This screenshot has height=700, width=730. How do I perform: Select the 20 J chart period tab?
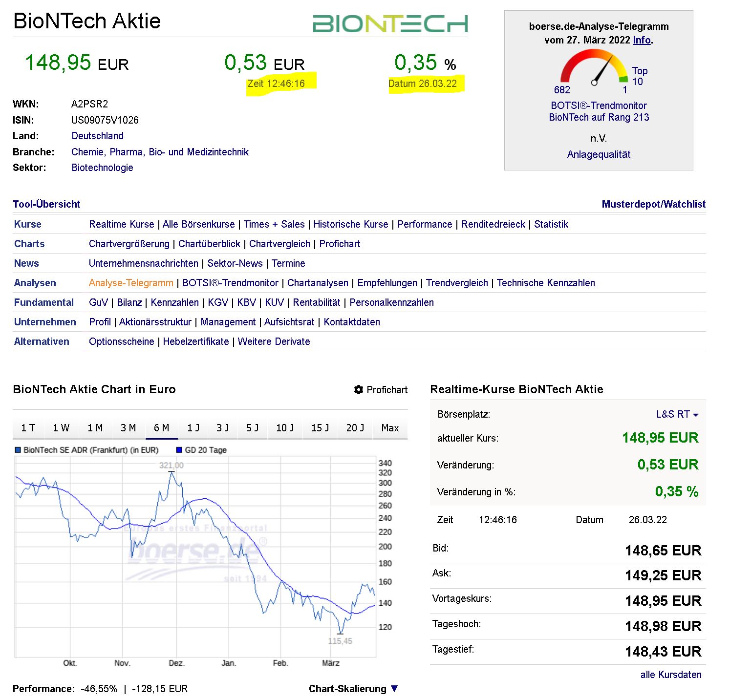coord(355,428)
